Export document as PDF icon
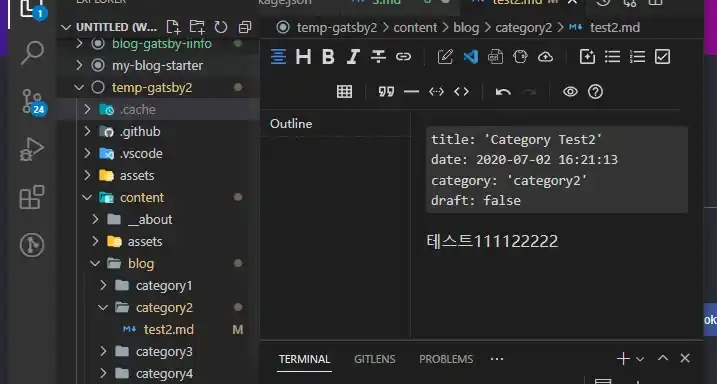The width and height of the screenshot is (717, 384). point(495,57)
